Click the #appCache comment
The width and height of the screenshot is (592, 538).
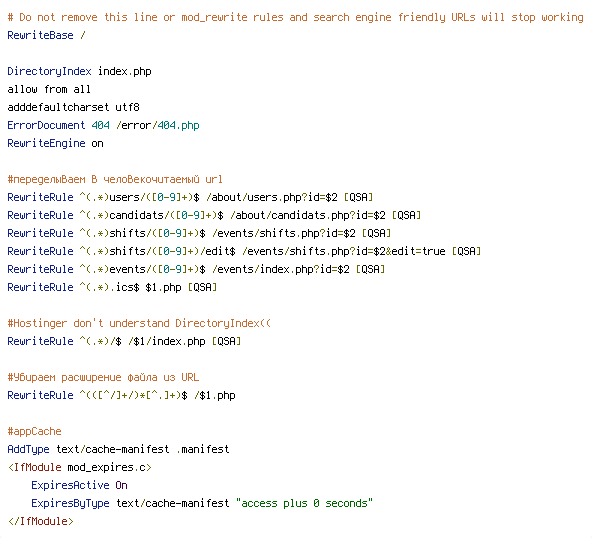(x=34, y=431)
